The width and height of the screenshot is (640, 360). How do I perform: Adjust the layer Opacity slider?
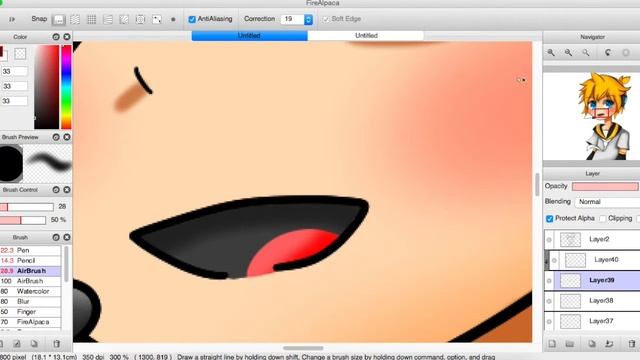[x=605, y=187]
